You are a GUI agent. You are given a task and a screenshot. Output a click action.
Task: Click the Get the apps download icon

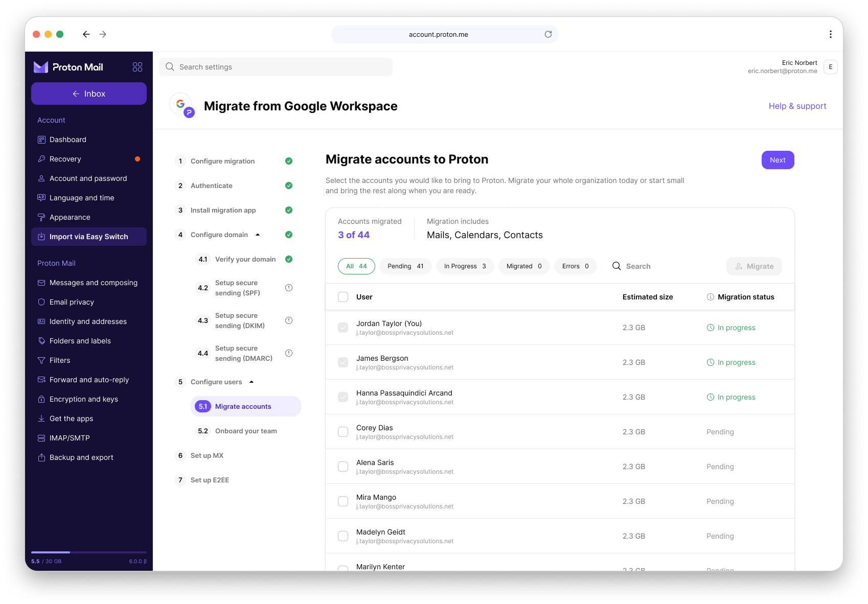(41, 419)
